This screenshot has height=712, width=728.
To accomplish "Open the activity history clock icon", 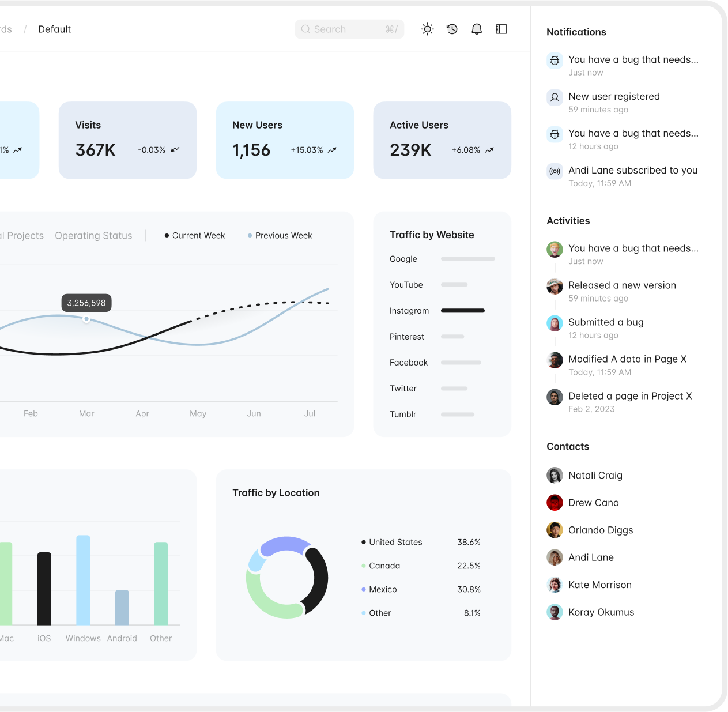I will (452, 29).
